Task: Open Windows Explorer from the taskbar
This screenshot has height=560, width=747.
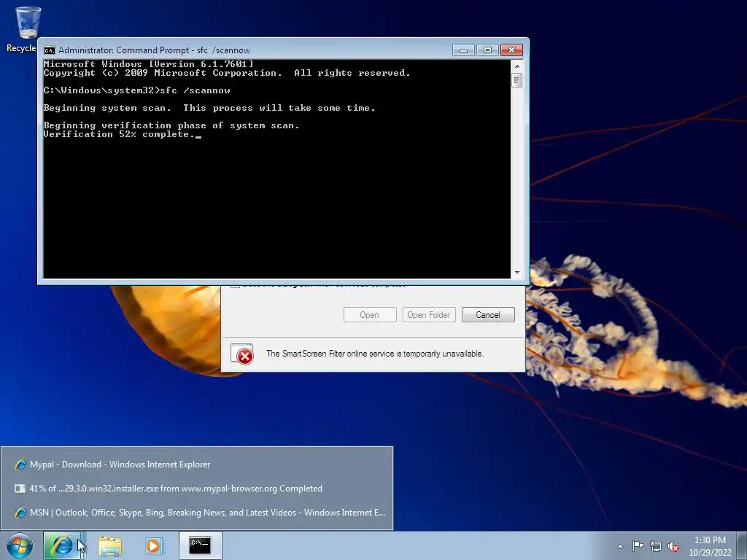Action: coord(110,545)
